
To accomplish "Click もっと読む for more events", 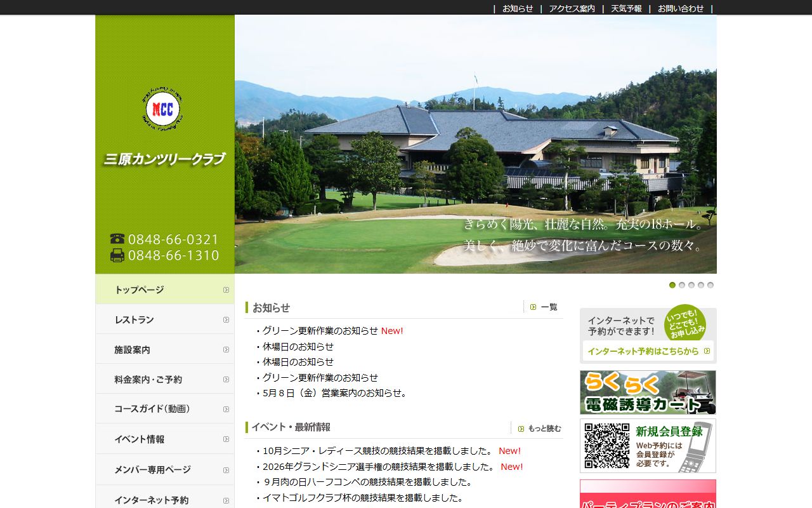I will 544,429.
